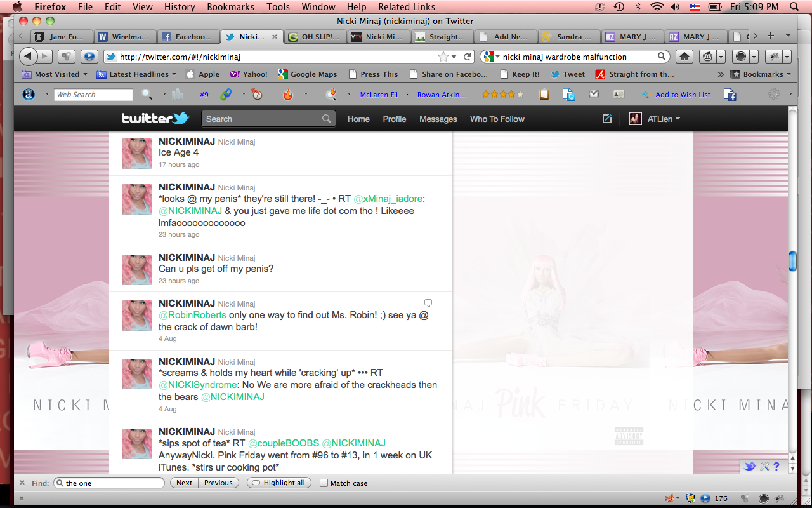Click the Facebook icon in Alexa toolbar
This screenshot has width=812, height=508.
tap(730, 95)
